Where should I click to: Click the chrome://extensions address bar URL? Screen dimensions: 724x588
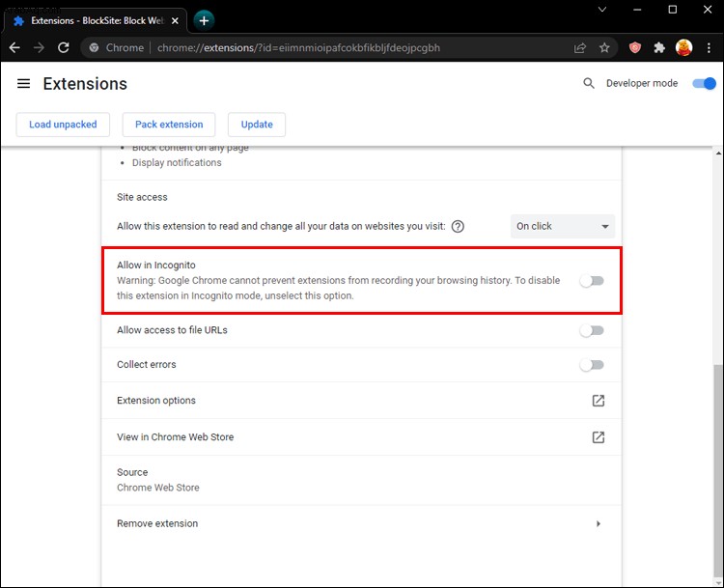(x=298, y=47)
